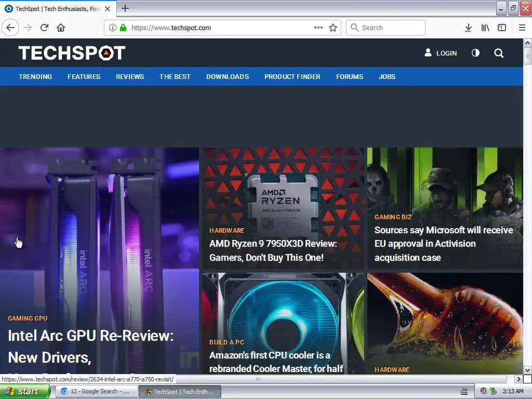Open the browser home page

tap(61, 28)
